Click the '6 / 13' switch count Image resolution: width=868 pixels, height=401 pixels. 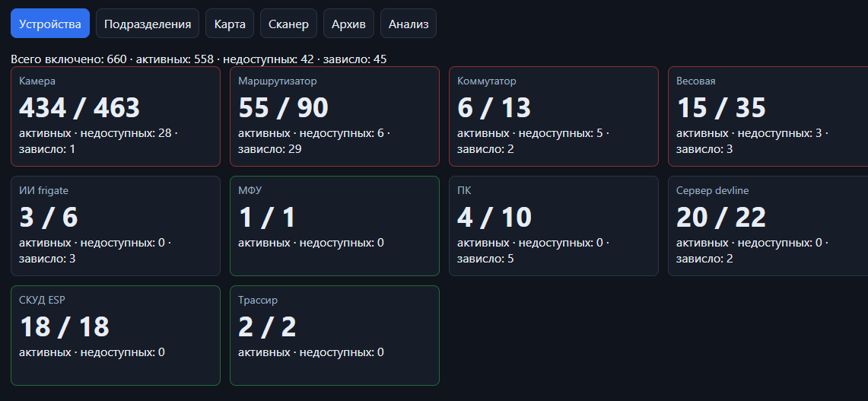pyautogui.click(x=494, y=107)
